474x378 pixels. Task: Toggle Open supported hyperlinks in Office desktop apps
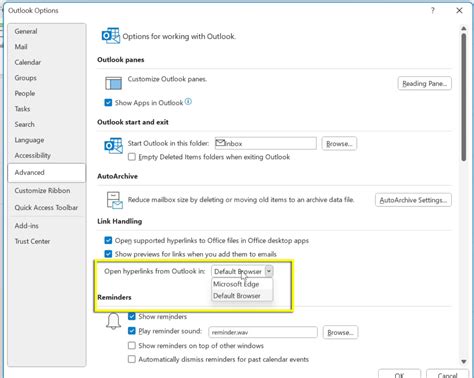pyautogui.click(x=108, y=240)
